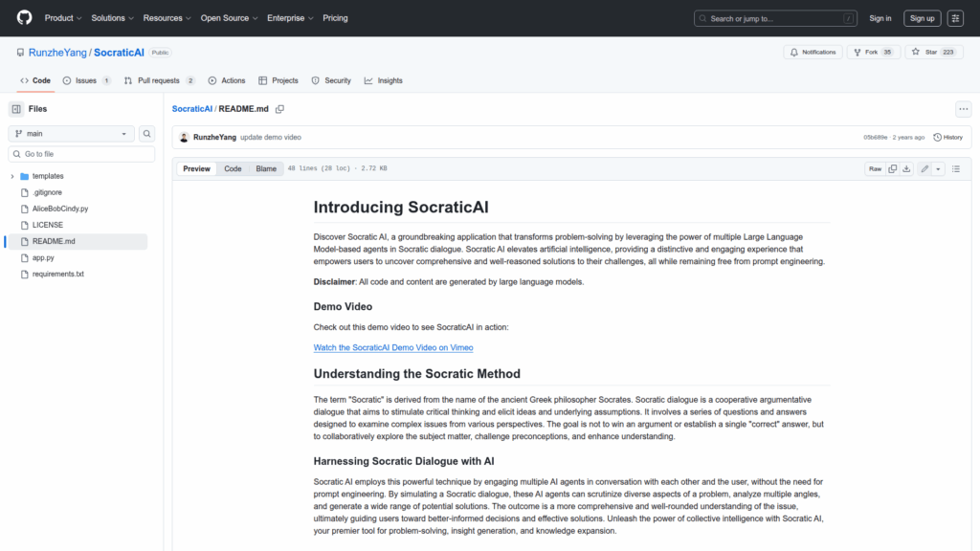980x551 pixels.
Task: Copy raw file contents icon
Action: point(893,168)
